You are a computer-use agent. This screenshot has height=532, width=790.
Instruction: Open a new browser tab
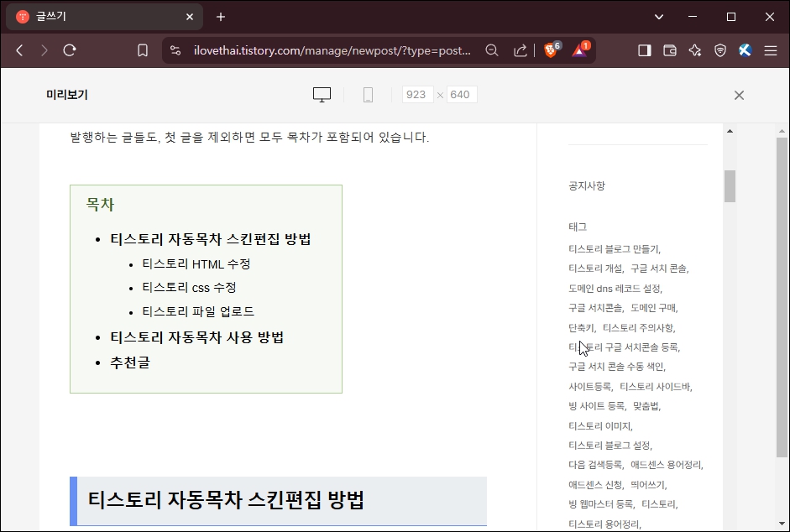click(x=221, y=17)
